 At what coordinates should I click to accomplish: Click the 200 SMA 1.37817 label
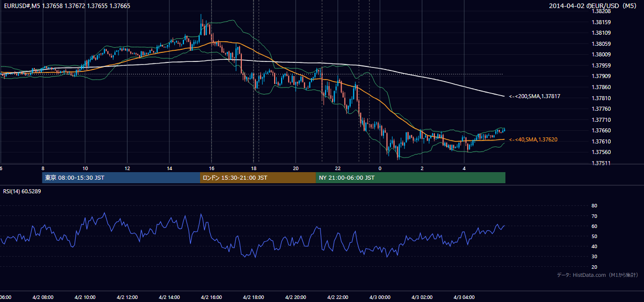point(535,96)
